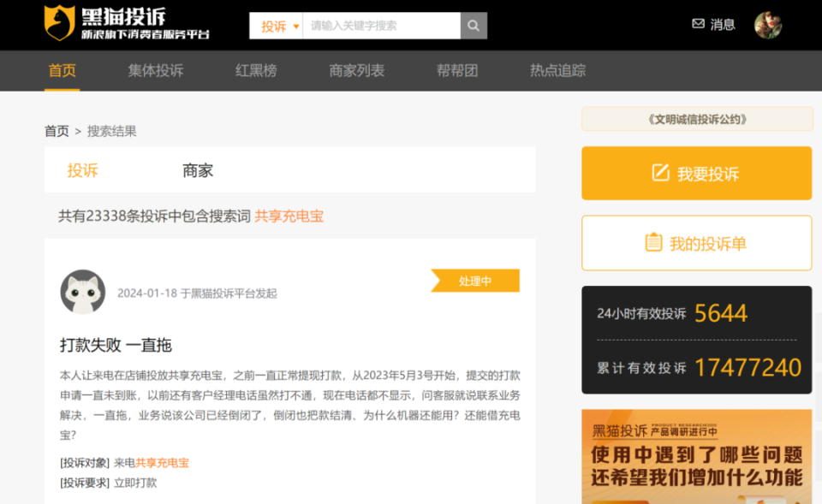This screenshot has height=504, width=822.
Task: Open the 商家列表 menu item
Action: click(357, 70)
